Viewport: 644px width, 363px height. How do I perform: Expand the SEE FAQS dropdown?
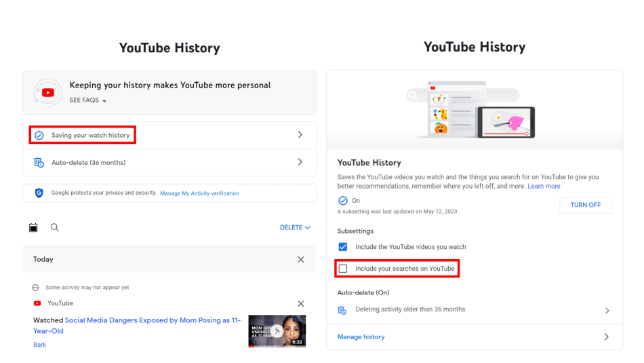(87, 100)
